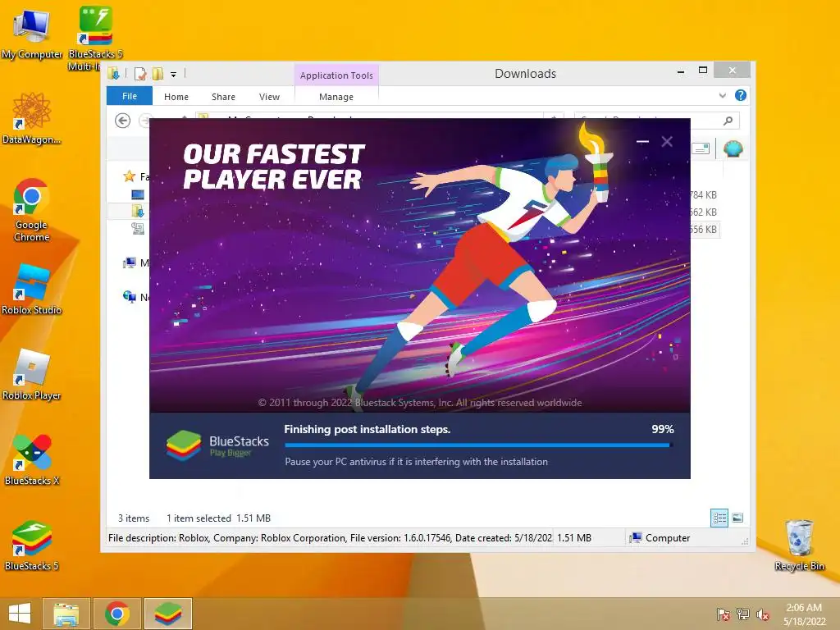Click the Downloads window system folder icon
Image resolution: width=840 pixels, height=630 pixels.
(x=113, y=74)
